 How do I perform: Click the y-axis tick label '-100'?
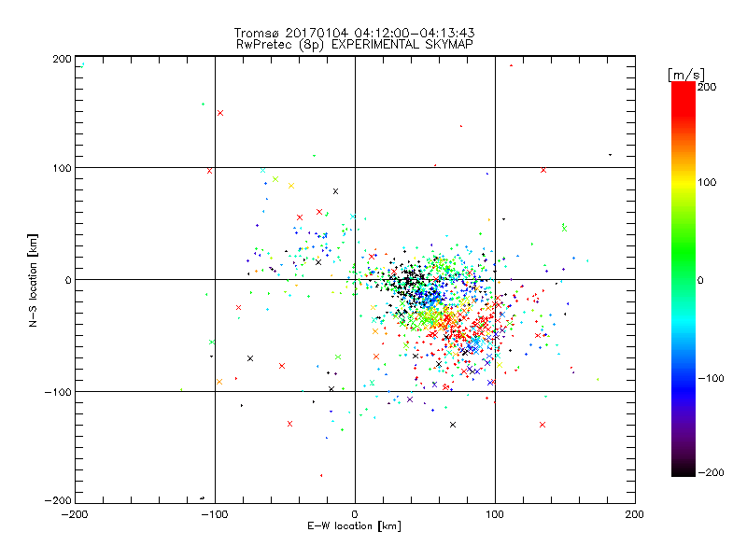[58, 392]
